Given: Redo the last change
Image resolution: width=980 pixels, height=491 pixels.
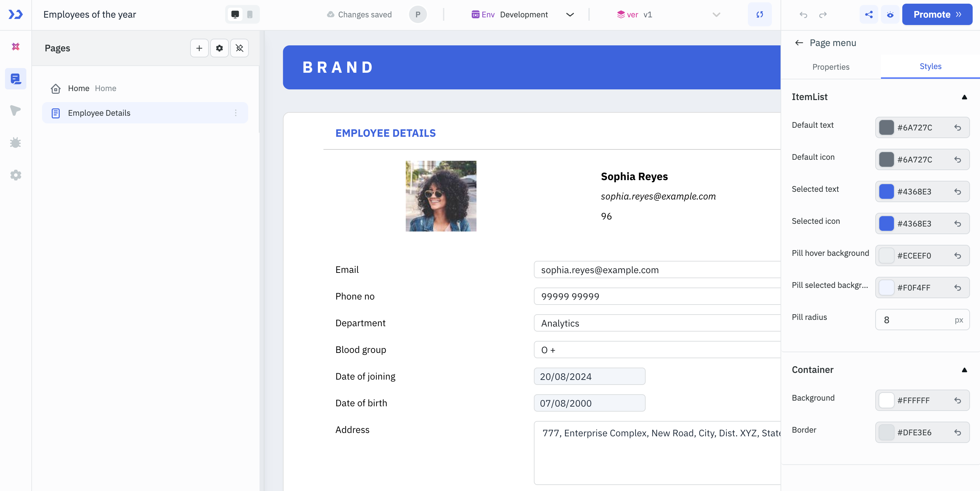Looking at the screenshot, I should click(x=823, y=15).
